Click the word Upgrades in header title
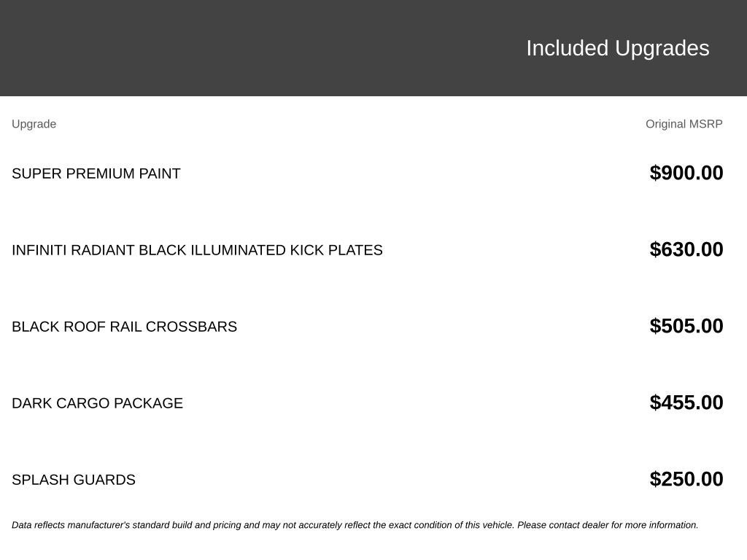 [x=662, y=49]
